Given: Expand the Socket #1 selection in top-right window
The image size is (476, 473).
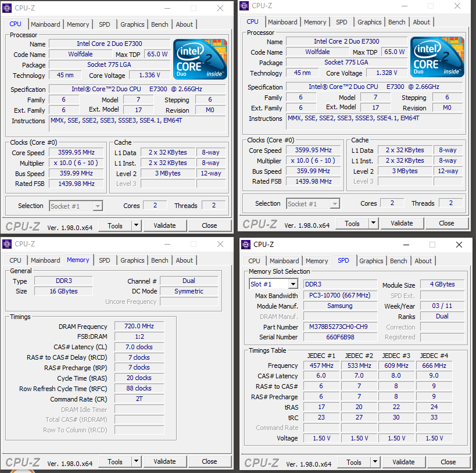Looking at the screenshot, I should point(335,204).
